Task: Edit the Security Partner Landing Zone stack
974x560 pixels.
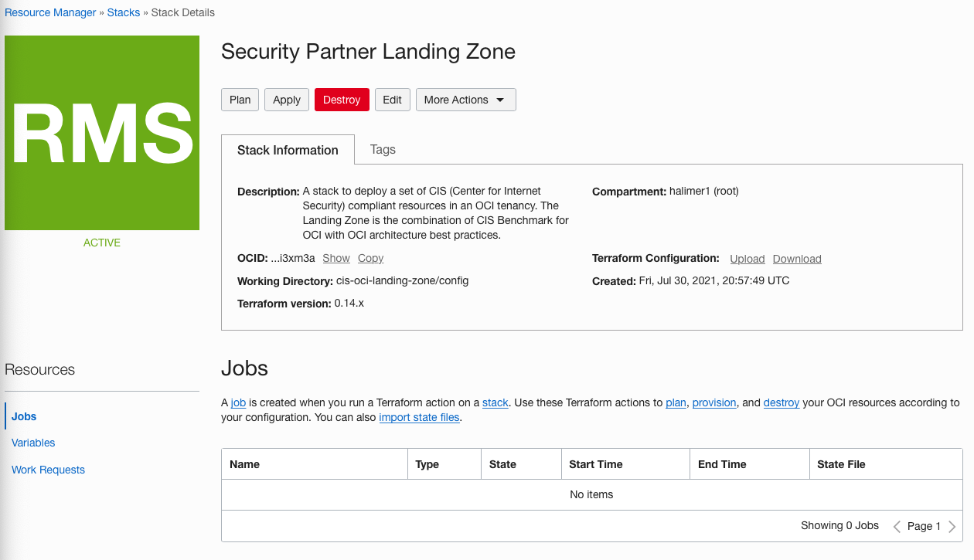Action: tap(392, 99)
